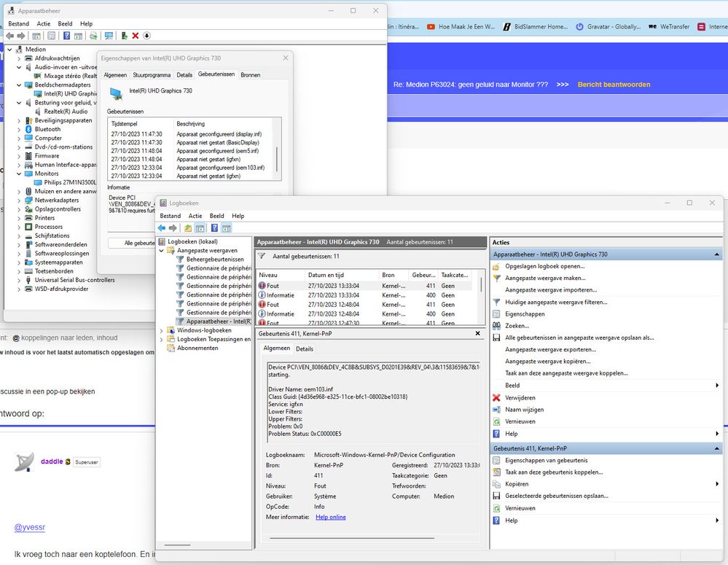This screenshot has width=728, height=565.
Task: Click the blue Help question mark icon in Logboeken
Action: tap(214, 228)
